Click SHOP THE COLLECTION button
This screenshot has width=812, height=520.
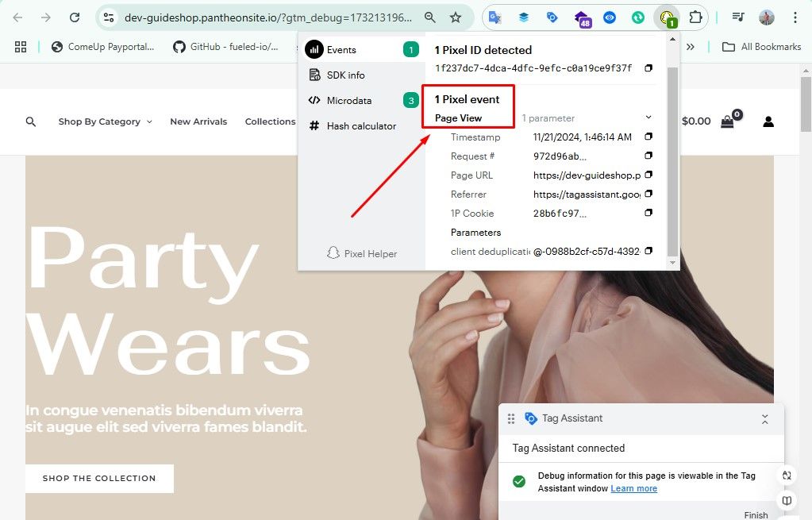coord(99,478)
